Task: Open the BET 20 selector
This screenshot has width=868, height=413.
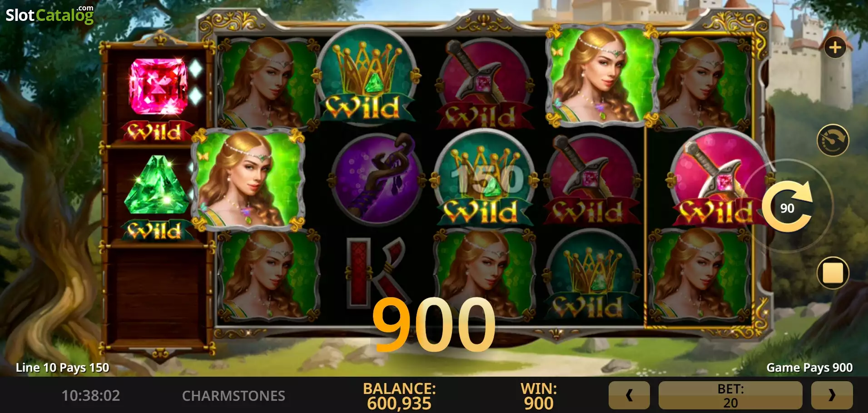Action: click(730, 395)
